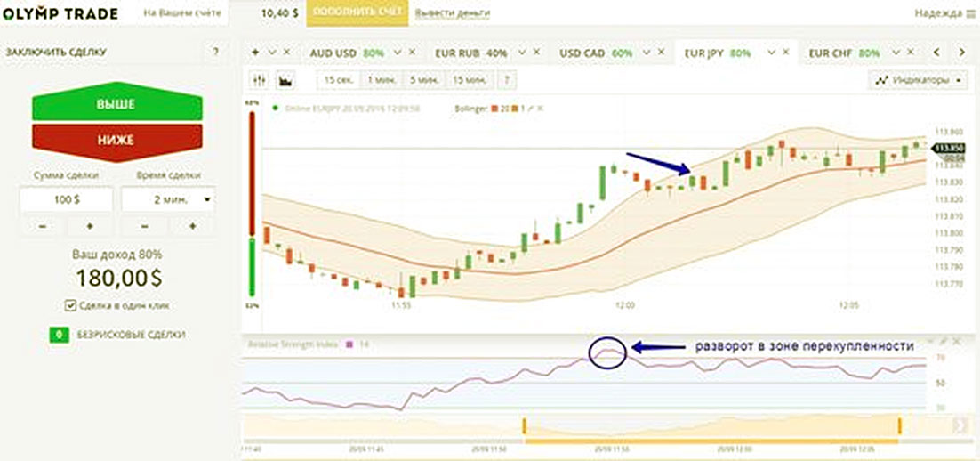Toggle the 'Сделка в один клик' checkbox
The height and width of the screenshot is (461, 980).
[x=71, y=305]
